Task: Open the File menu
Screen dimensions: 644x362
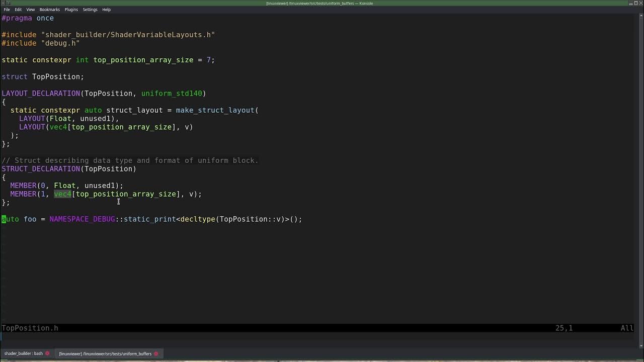Action: (x=7, y=10)
